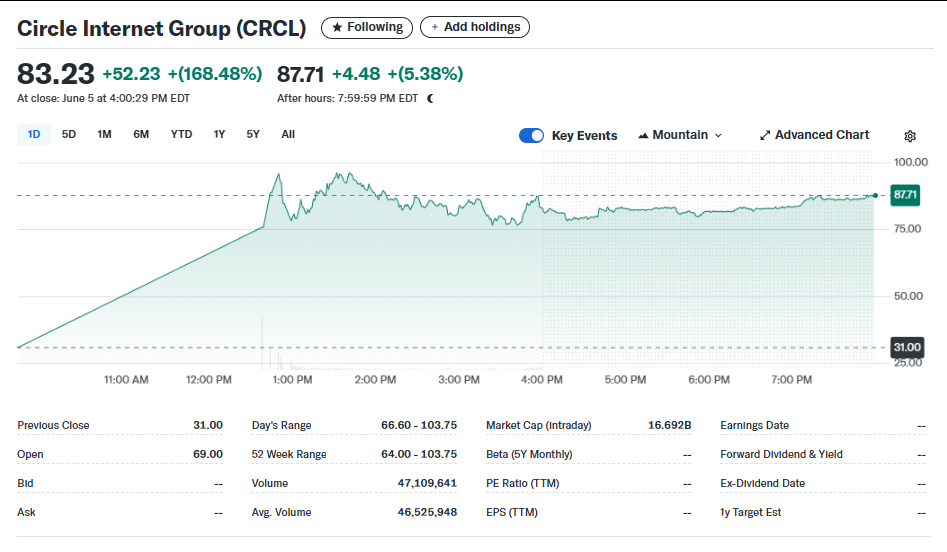The height and width of the screenshot is (552, 947).
Task: Click the +52.23 price change value
Action: [131, 74]
